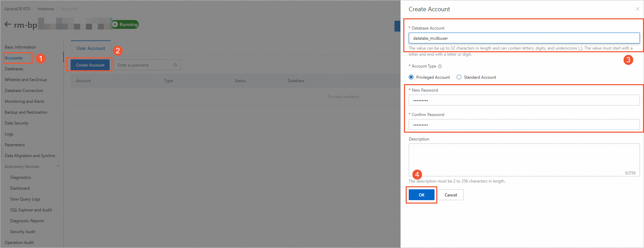Screen dimensions: 644x248
Task: Open Whitelist and SecGroup in the sidebar
Action: (26, 80)
